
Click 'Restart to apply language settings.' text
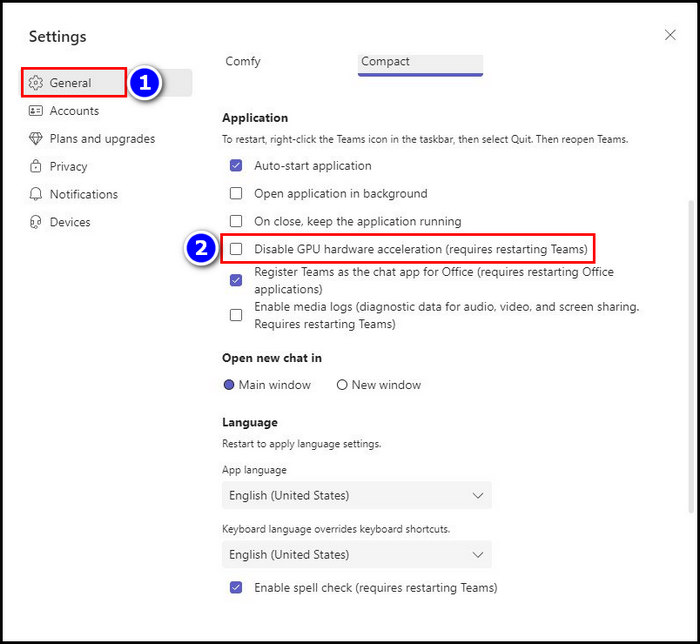coord(302,444)
